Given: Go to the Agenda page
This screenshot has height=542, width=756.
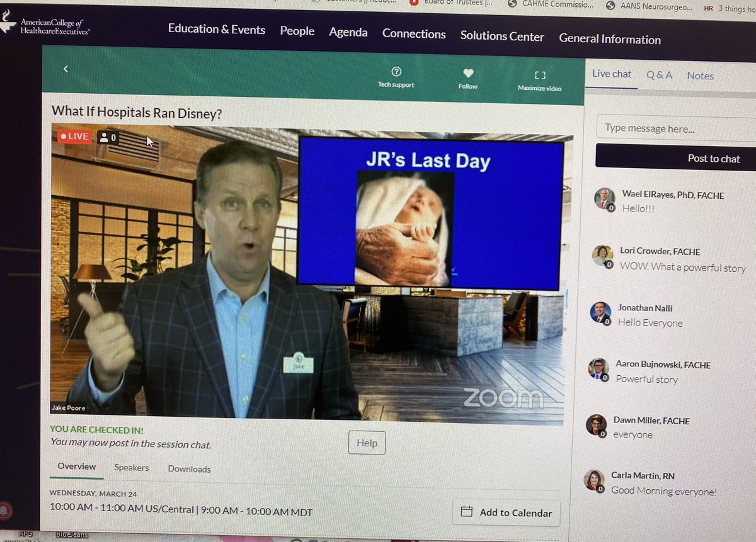Looking at the screenshot, I should click(348, 32).
